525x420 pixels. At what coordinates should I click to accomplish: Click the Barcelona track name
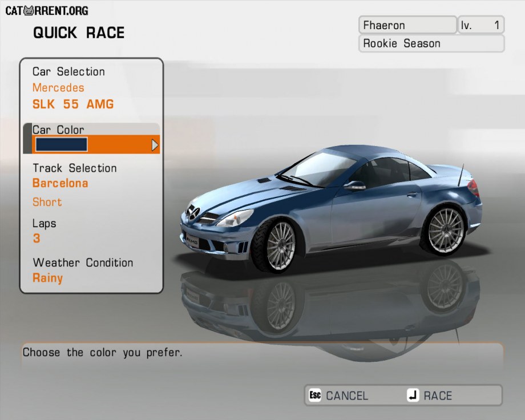coord(60,183)
